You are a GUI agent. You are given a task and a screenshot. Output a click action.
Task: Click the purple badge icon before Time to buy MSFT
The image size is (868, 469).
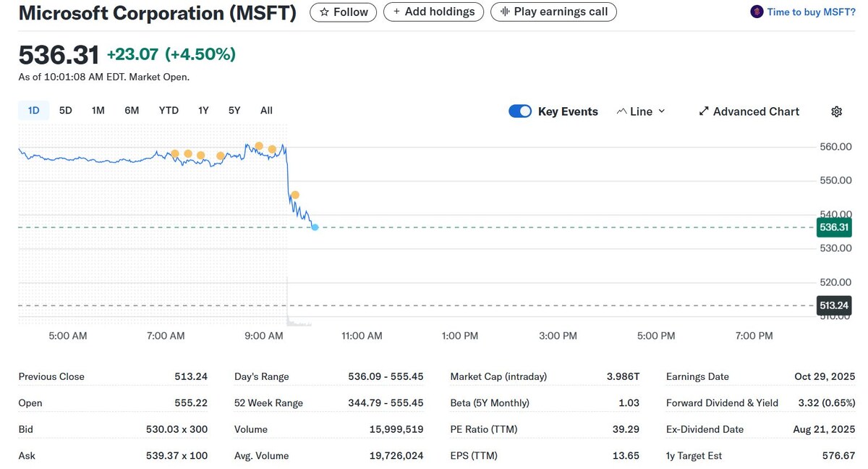[756, 11]
